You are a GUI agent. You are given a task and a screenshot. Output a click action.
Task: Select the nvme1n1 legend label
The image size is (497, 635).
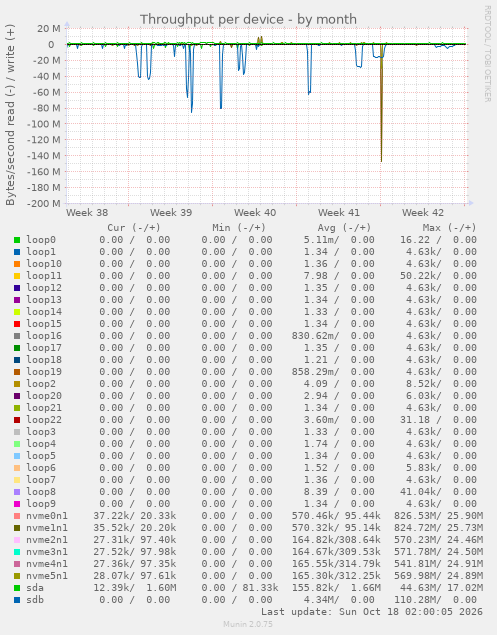pyautogui.click(x=47, y=528)
